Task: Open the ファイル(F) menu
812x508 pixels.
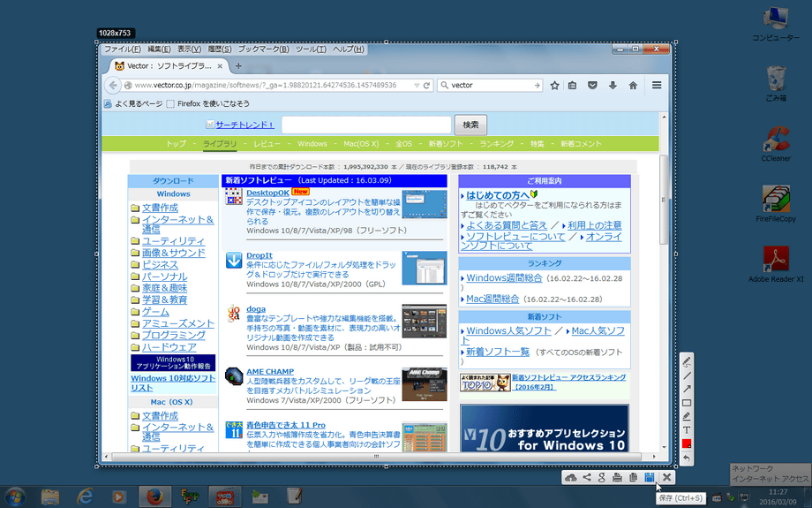Action: 122,49
